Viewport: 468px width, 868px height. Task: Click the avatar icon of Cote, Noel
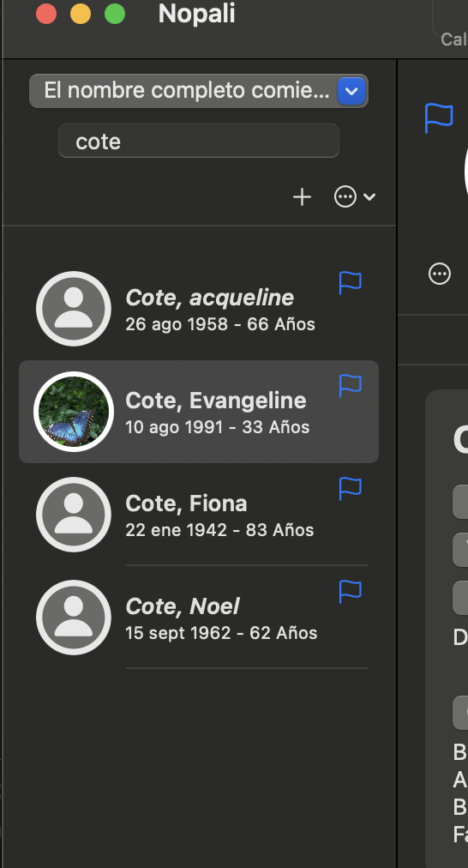point(74,618)
